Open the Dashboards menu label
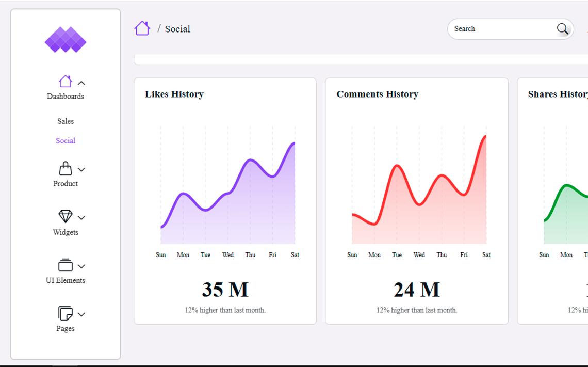 66,97
